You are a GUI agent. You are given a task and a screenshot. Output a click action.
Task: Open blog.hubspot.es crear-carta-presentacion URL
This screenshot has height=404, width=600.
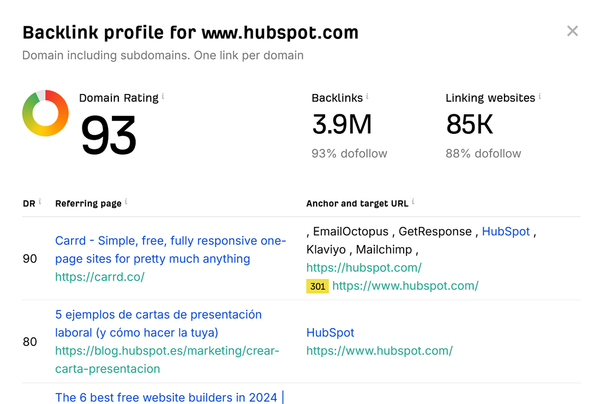[x=167, y=360]
